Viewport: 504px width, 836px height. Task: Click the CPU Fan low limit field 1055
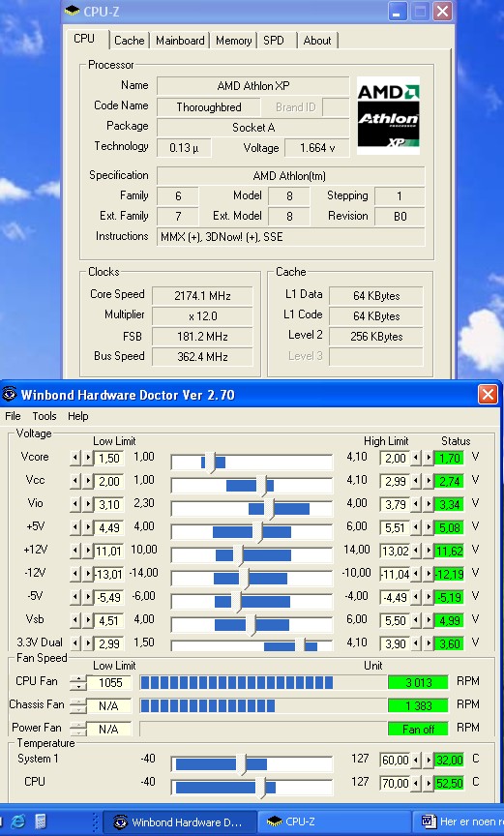coord(109,682)
